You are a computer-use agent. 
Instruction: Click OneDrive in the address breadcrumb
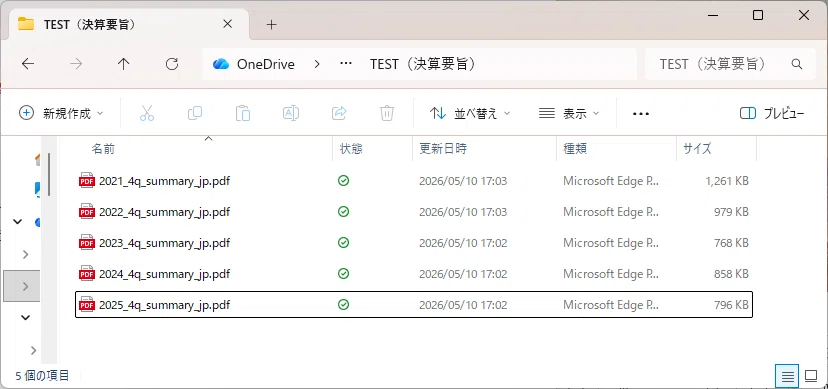(x=266, y=64)
